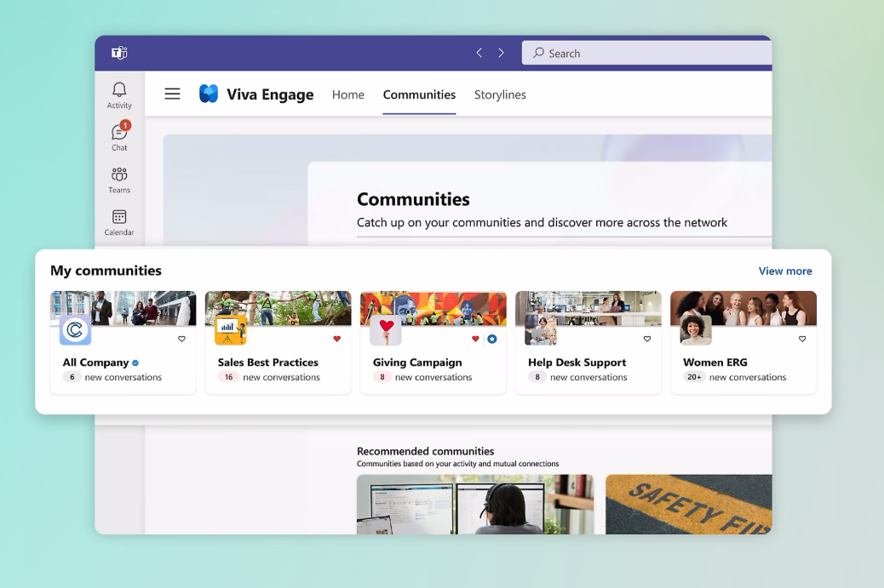Click the View more link
Image resolution: width=884 pixels, height=588 pixels.
coord(784,271)
